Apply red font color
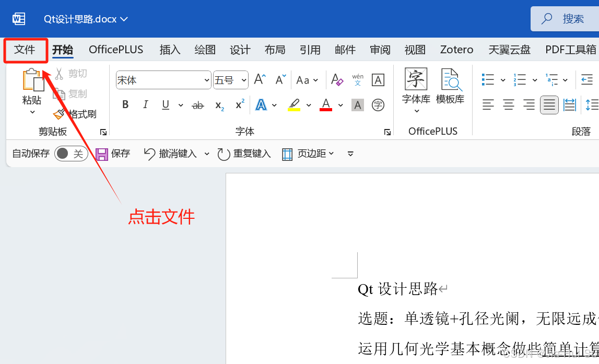 [326, 104]
